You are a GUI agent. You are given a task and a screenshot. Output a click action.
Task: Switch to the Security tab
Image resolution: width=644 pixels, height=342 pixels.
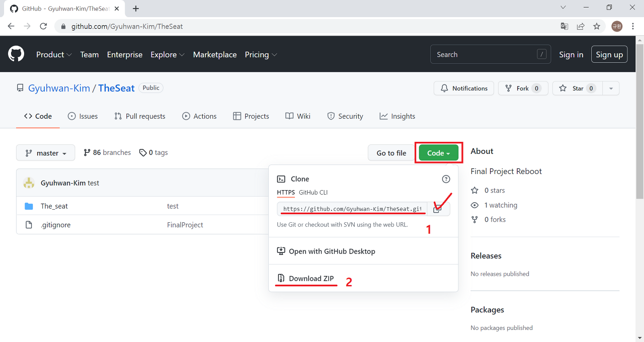pos(345,116)
